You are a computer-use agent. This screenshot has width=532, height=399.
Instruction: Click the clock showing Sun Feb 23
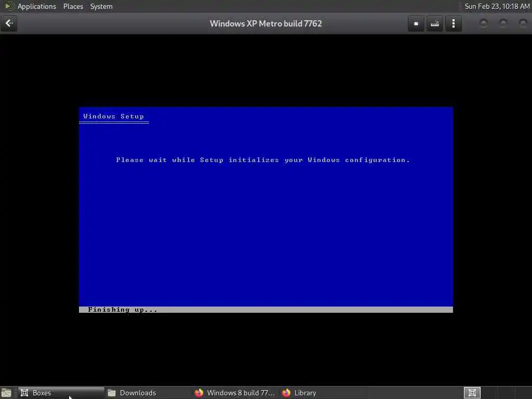pos(497,6)
